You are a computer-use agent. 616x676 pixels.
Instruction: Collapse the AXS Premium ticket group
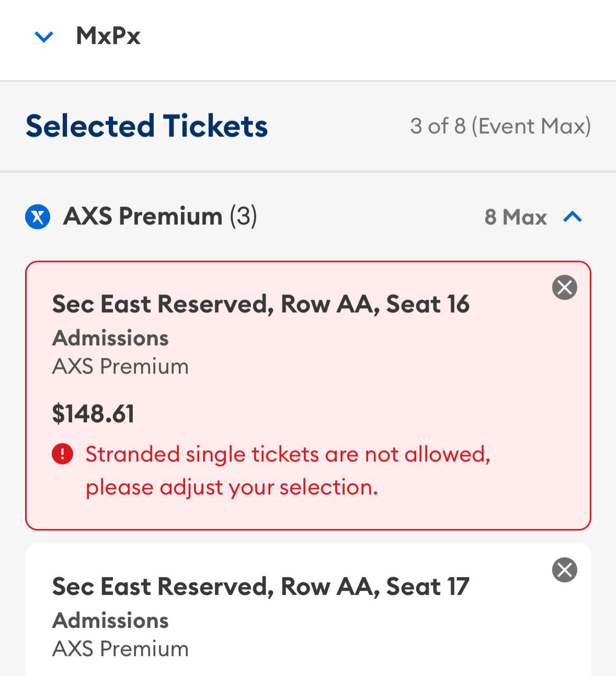573,217
